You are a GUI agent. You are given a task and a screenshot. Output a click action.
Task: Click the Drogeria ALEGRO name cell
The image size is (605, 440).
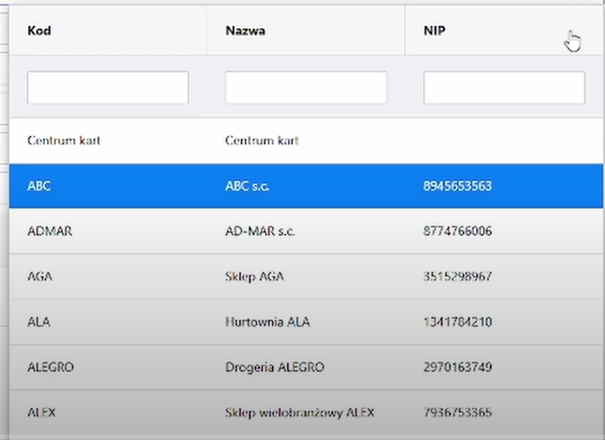coord(275,367)
